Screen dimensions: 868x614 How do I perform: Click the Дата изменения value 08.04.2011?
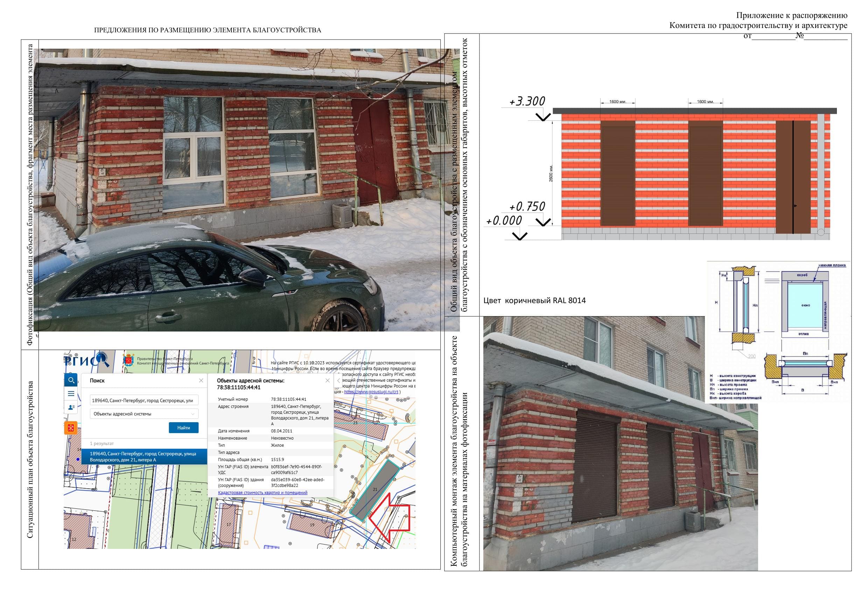tap(281, 431)
